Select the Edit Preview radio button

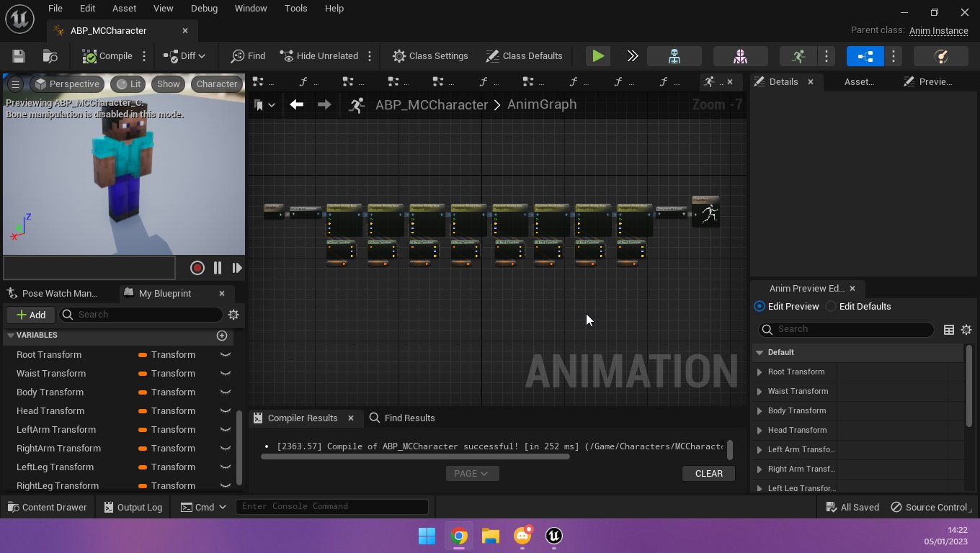coord(759,306)
